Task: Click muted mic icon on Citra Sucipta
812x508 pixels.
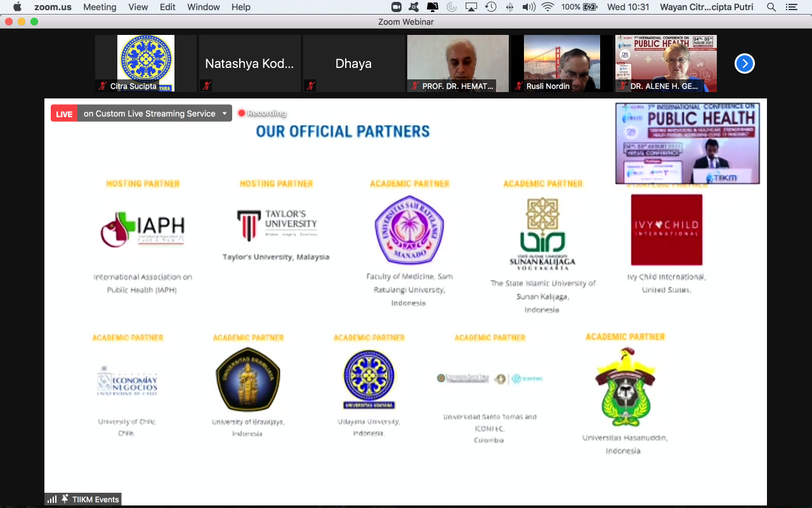Action: click(102, 86)
